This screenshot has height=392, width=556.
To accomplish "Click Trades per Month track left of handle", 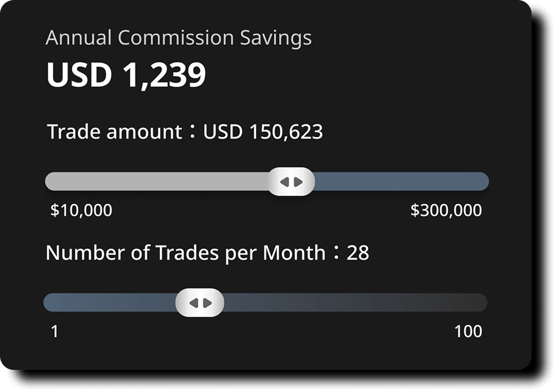I will pos(109,302).
